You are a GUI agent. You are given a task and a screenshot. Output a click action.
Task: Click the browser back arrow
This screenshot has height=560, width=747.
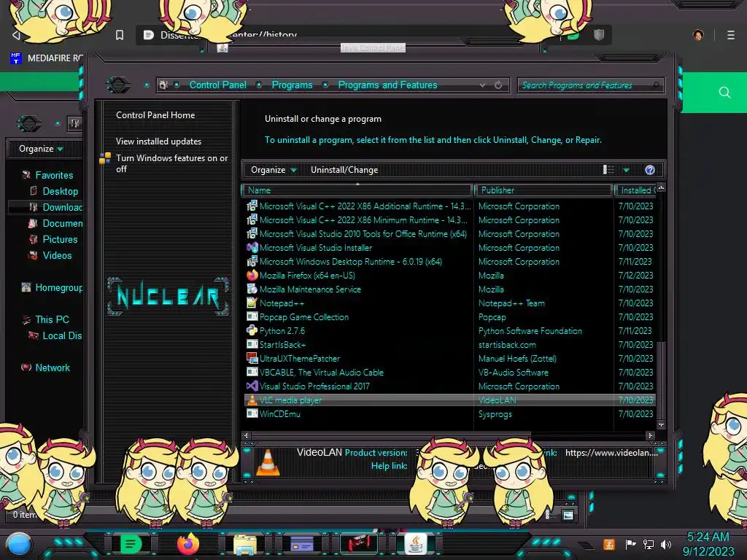click(16, 35)
